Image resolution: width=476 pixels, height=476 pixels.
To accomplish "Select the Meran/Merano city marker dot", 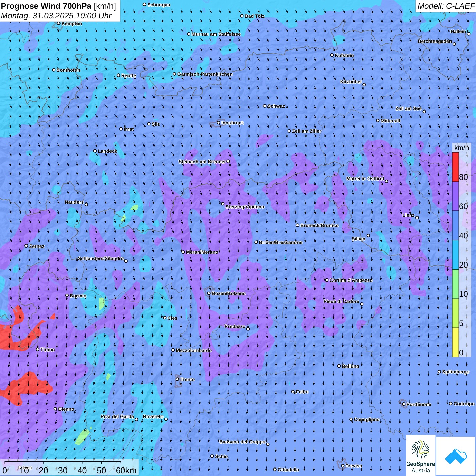I will pos(183,252).
